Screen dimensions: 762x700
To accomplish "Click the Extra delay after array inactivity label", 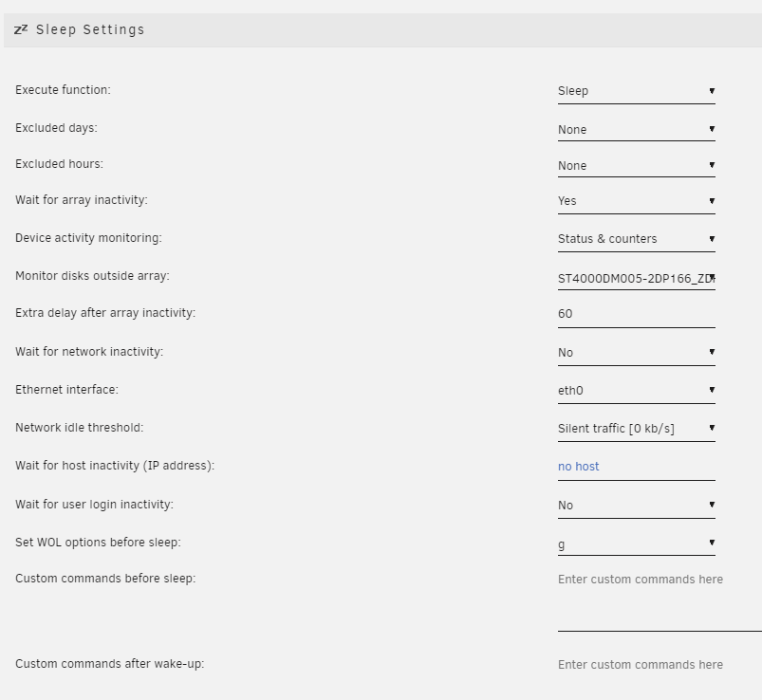I will pos(105,313).
